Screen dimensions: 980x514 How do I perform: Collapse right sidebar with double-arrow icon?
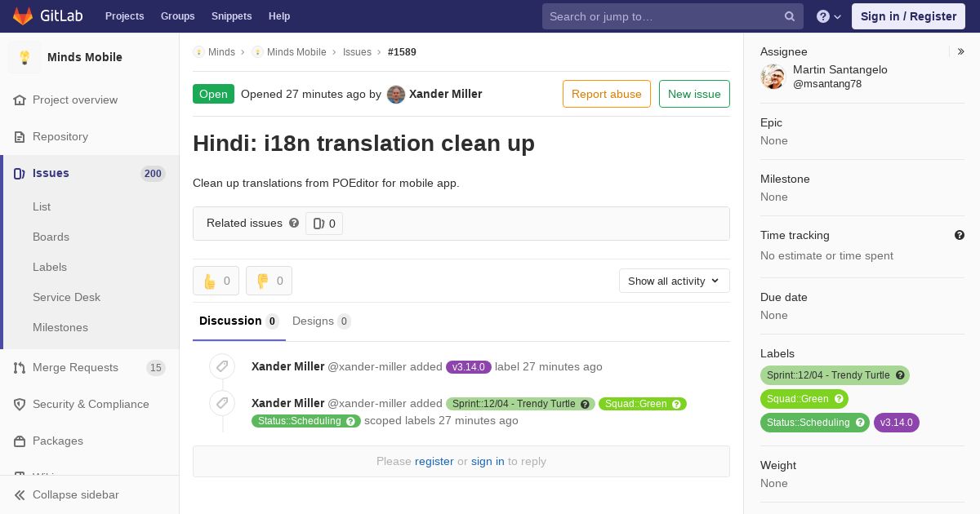961,51
